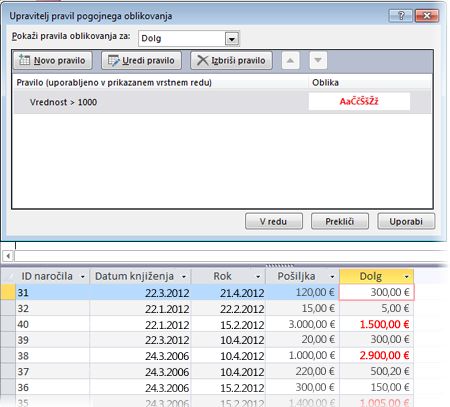Click Pošiljka cell 15,00 €
Viewport: 450px width, 407px height.
click(302, 308)
